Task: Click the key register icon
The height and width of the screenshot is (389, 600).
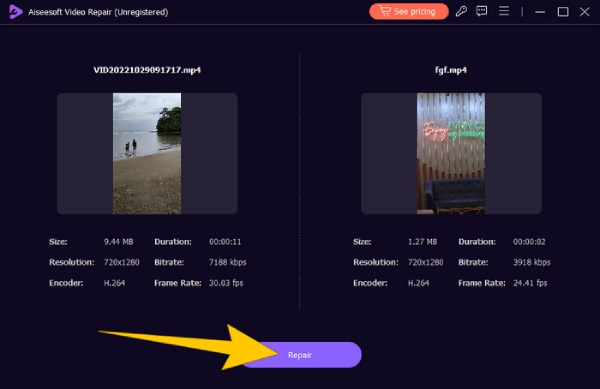Action: (461, 11)
